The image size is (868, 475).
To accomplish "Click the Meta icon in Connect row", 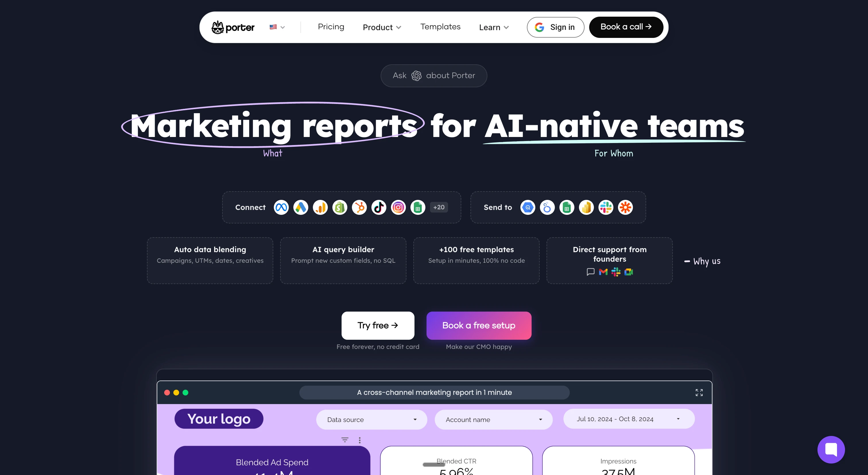I will [x=281, y=207].
